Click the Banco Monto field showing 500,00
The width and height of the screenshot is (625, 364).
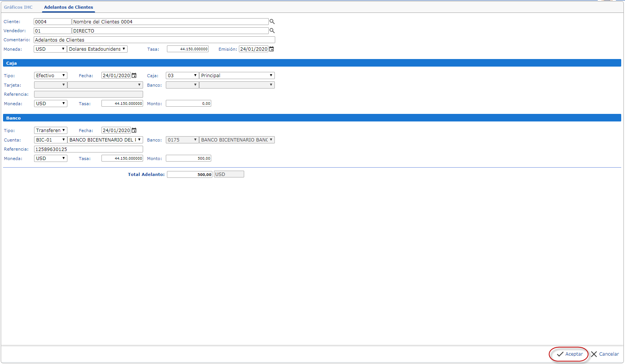tap(188, 158)
